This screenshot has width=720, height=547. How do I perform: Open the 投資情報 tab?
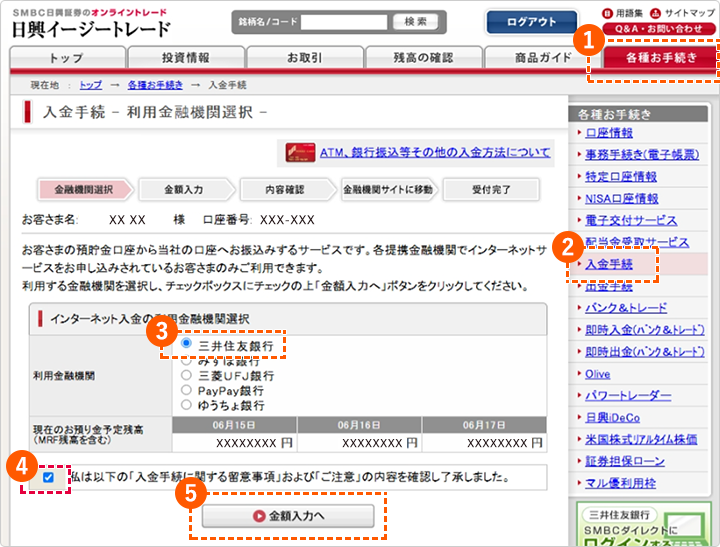point(186,57)
